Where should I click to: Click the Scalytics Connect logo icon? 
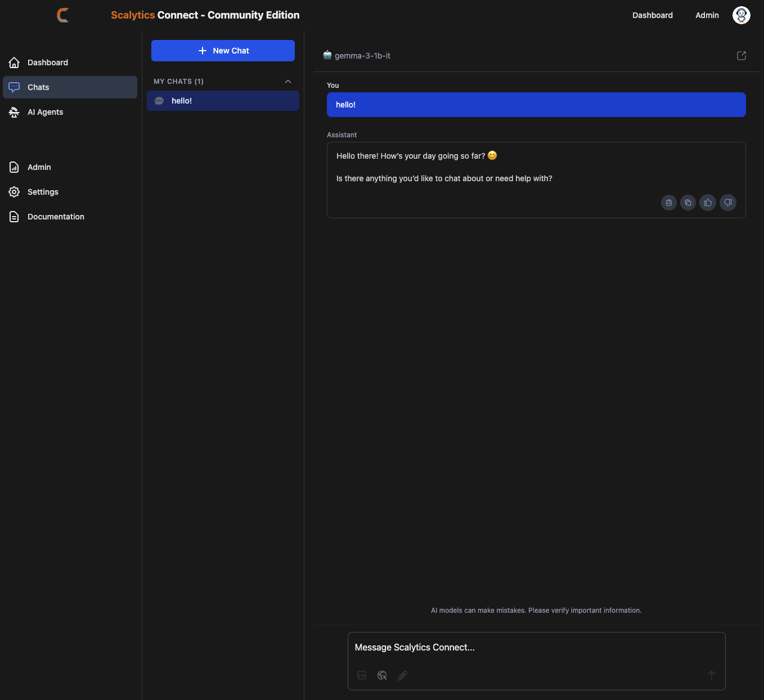(x=63, y=15)
